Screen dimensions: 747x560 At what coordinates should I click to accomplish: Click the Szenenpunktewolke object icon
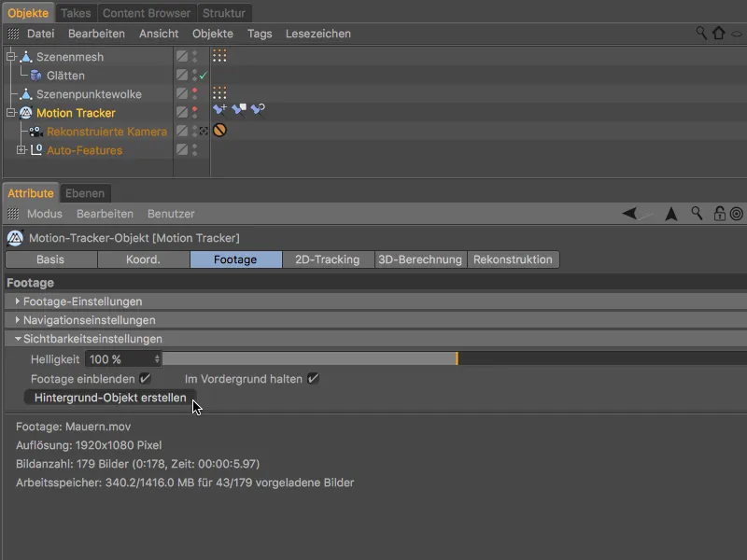(x=26, y=94)
